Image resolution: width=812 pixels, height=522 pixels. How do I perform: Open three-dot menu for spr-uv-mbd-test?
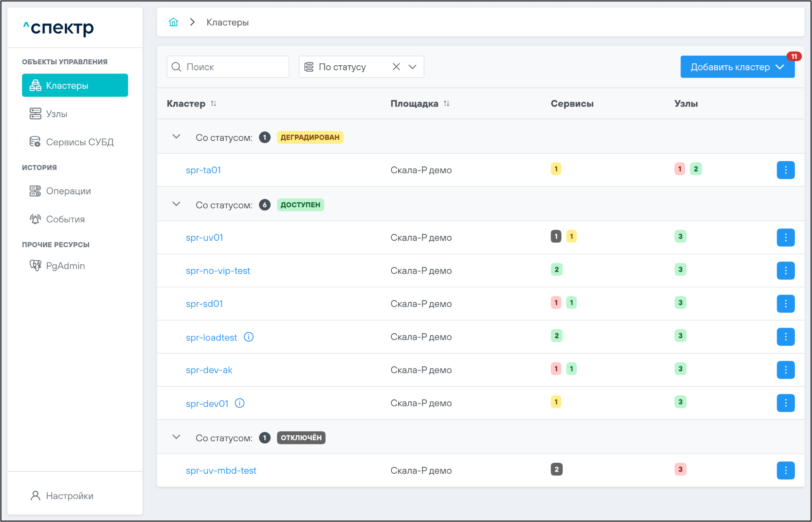(785, 470)
